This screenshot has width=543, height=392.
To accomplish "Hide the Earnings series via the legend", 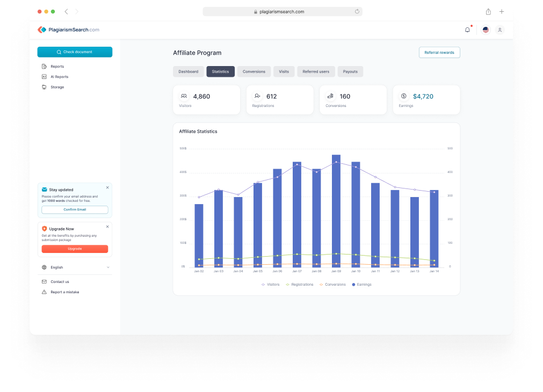I will 361,285.
